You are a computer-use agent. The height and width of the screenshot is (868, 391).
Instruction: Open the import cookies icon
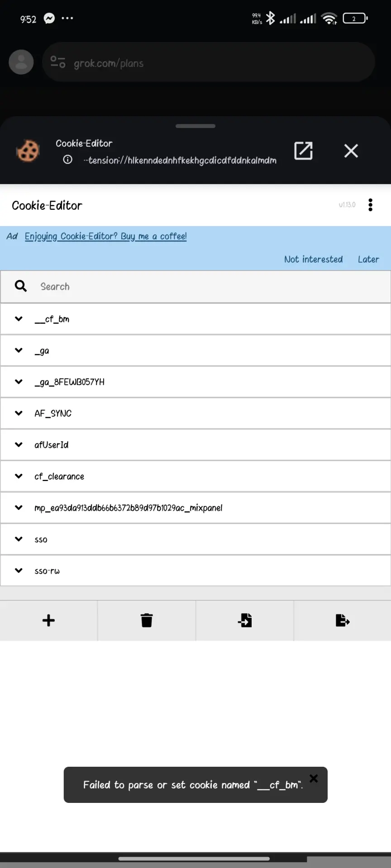click(x=244, y=620)
